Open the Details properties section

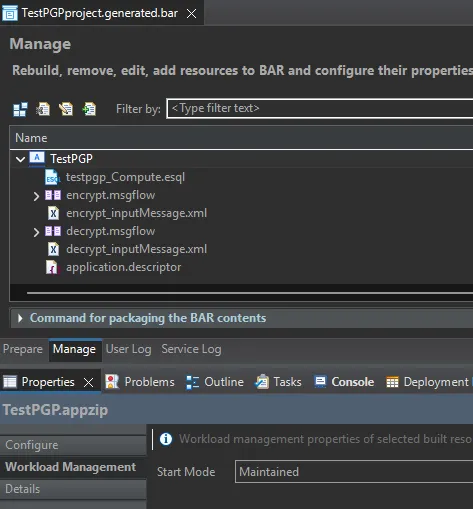[x=73, y=489]
